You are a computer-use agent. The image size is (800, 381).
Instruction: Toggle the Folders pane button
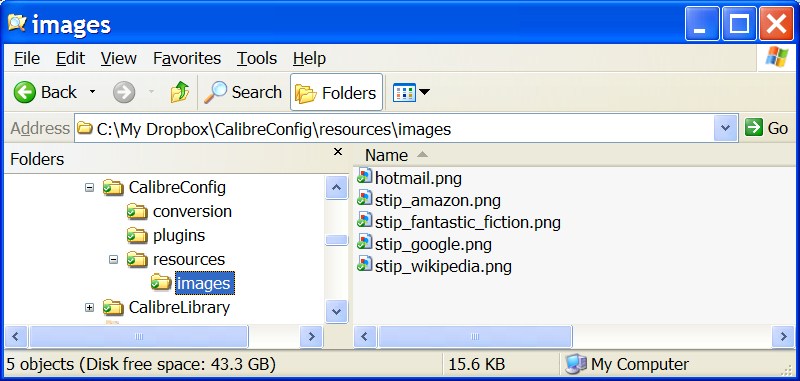coord(336,92)
